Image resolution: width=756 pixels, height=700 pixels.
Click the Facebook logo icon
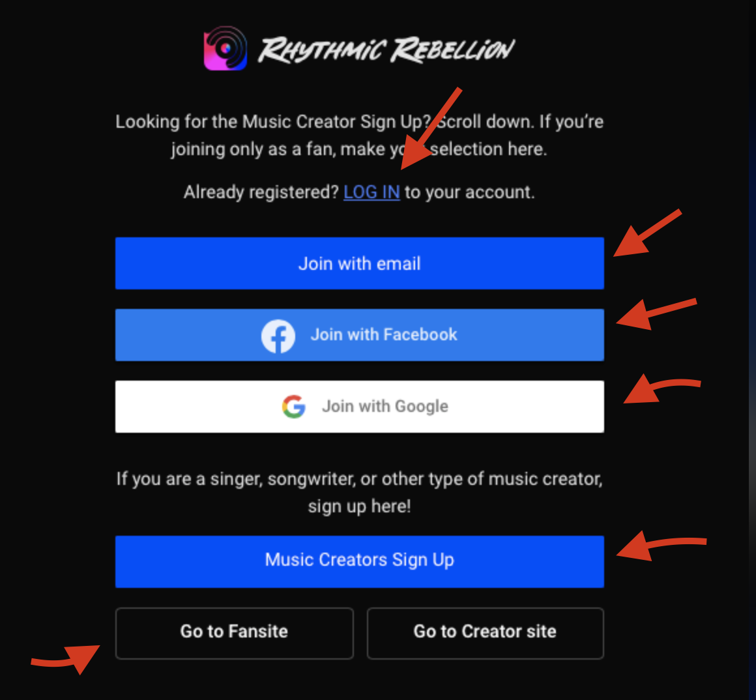[x=278, y=336]
